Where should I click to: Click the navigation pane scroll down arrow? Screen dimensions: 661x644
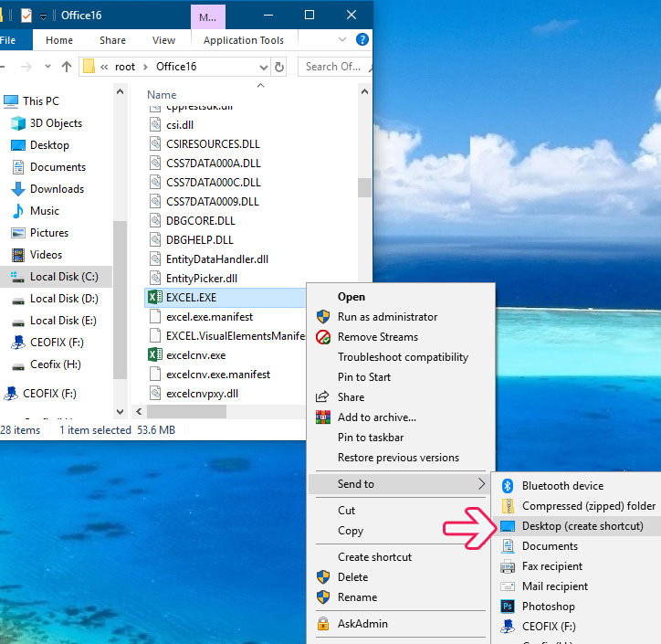[121, 412]
